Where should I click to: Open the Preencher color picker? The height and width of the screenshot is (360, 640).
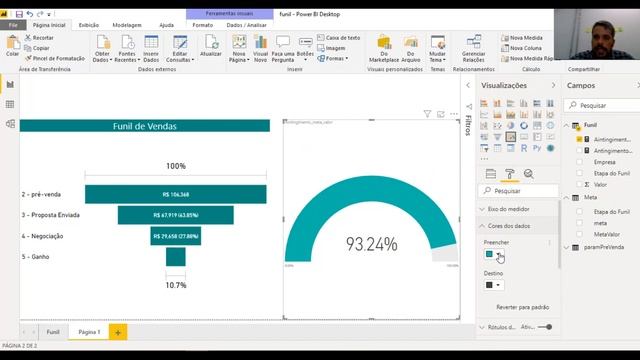(493, 254)
